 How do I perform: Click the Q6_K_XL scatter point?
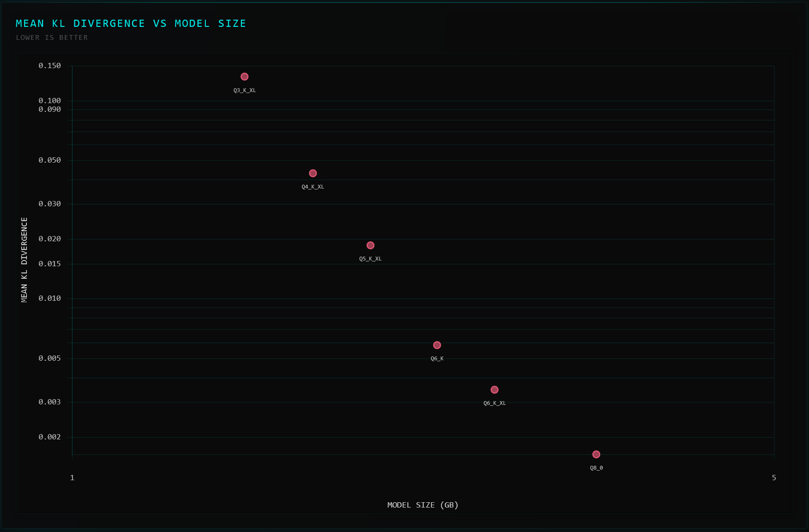pyautogui.click(x=495, y=390)
